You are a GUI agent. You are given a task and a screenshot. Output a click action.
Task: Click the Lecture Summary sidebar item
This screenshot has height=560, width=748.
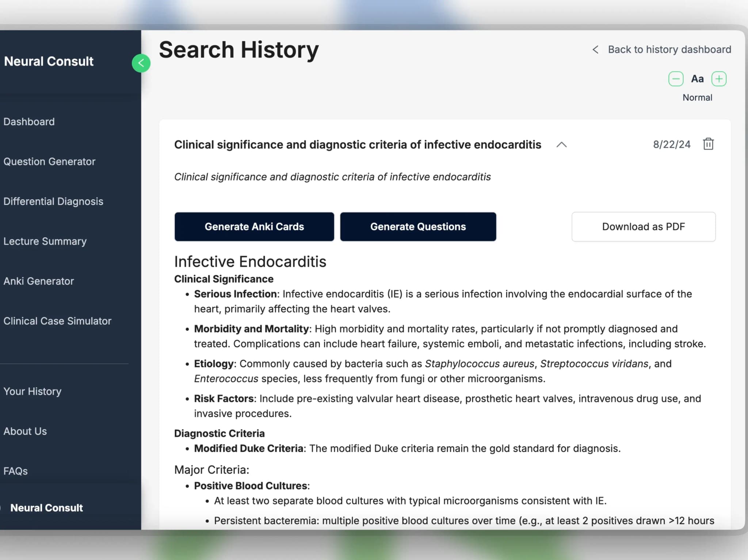pos(45,241)
